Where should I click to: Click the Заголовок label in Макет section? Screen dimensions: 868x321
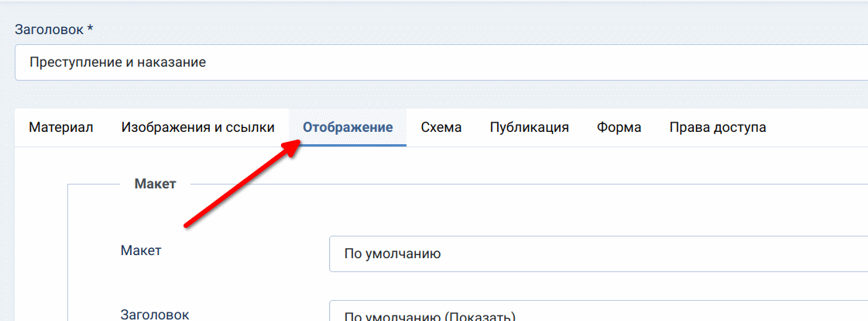pos(155,314)
